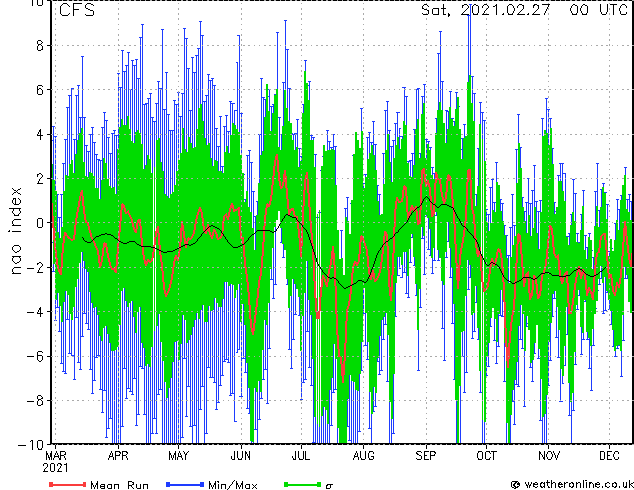Viewport: 634px width, 490px height.
Task: Click the MAY x-axis month label
Action: [178, 456]
